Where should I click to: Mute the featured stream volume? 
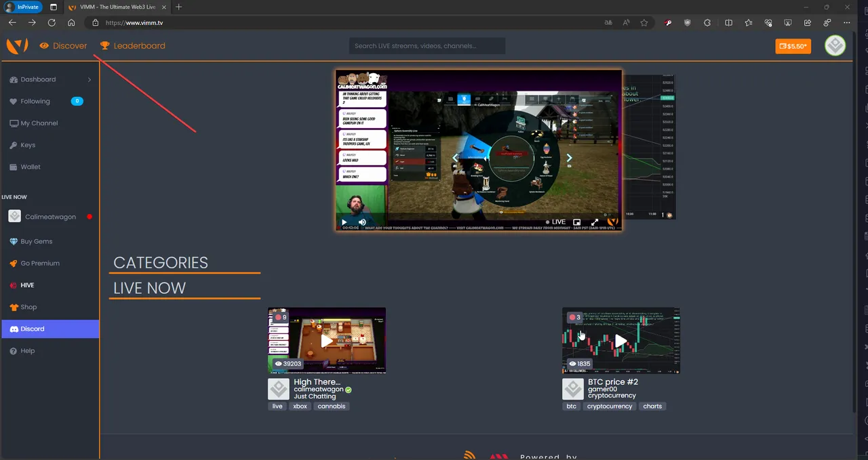(x=362, y=222)
